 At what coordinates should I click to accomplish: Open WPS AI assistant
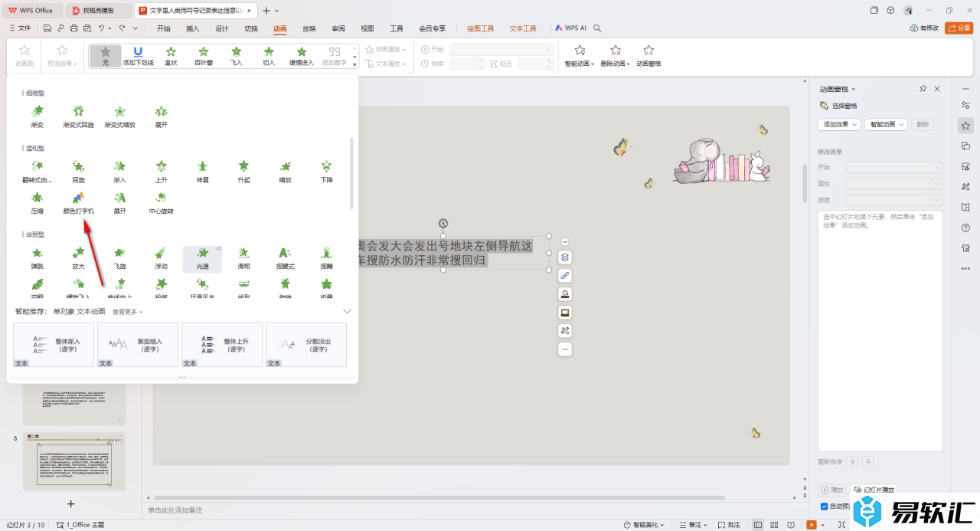pyautogui.click(x=570, y=28)
